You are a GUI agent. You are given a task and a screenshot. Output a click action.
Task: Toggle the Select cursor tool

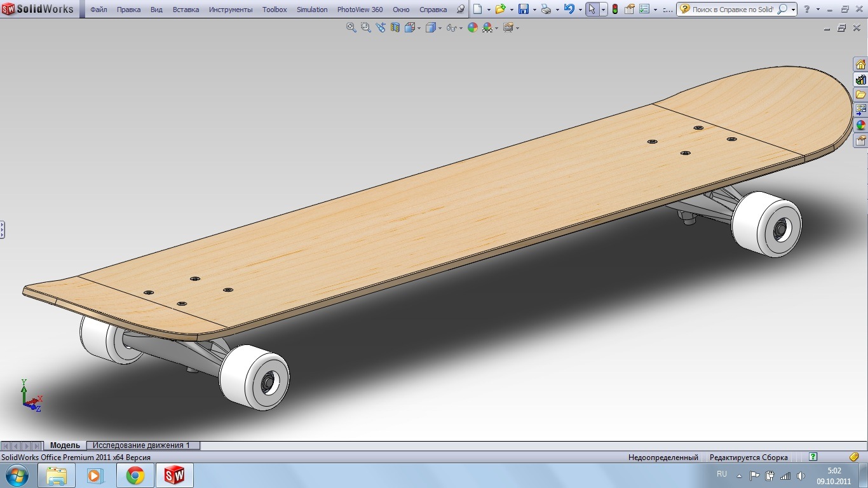point(592,10)
